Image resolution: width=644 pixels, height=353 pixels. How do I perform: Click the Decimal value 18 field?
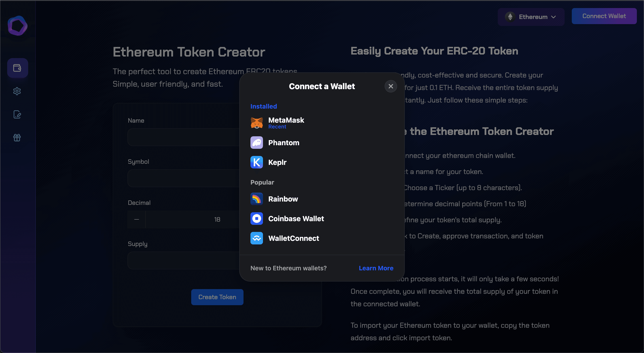click(x=217, y=219)
